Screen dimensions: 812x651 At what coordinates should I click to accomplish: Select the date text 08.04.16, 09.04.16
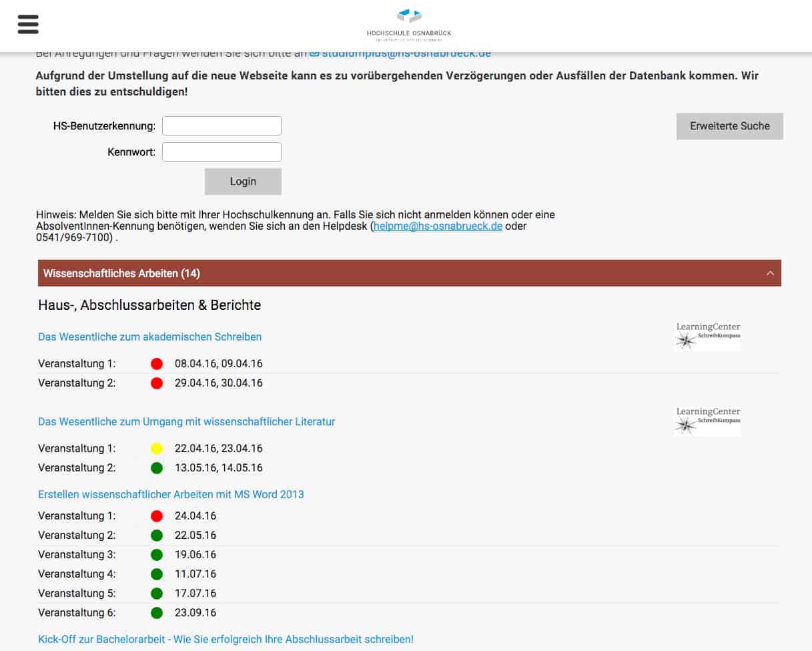[219, 364]
